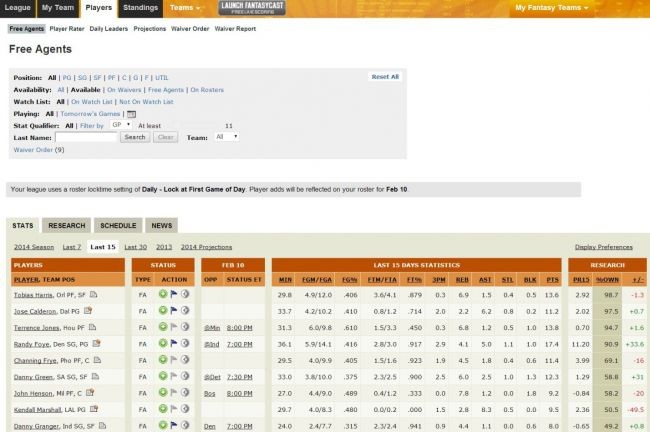Toggle gray watch flag for Danny Green

[x=174, y=376]
